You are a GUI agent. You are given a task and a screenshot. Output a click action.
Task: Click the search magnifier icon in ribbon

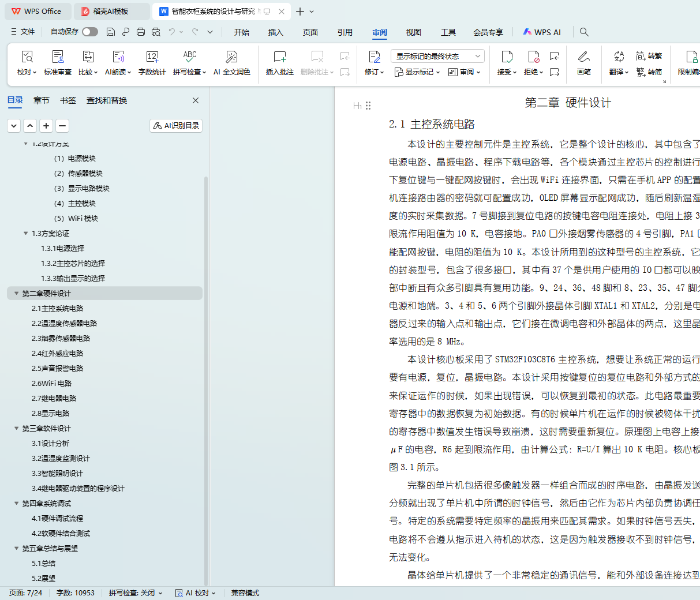tap(584, 32)
